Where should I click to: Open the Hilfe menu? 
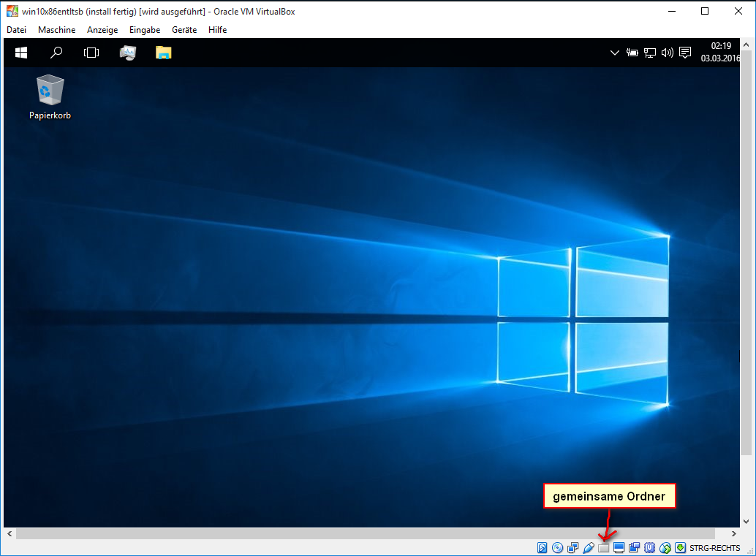[217, 30]
